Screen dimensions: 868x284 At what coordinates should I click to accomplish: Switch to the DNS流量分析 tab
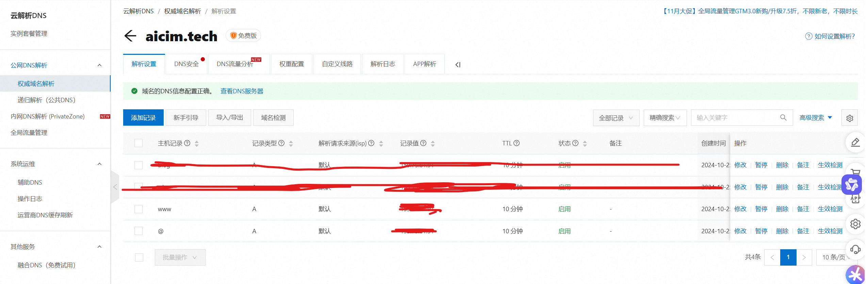[239, 64]
